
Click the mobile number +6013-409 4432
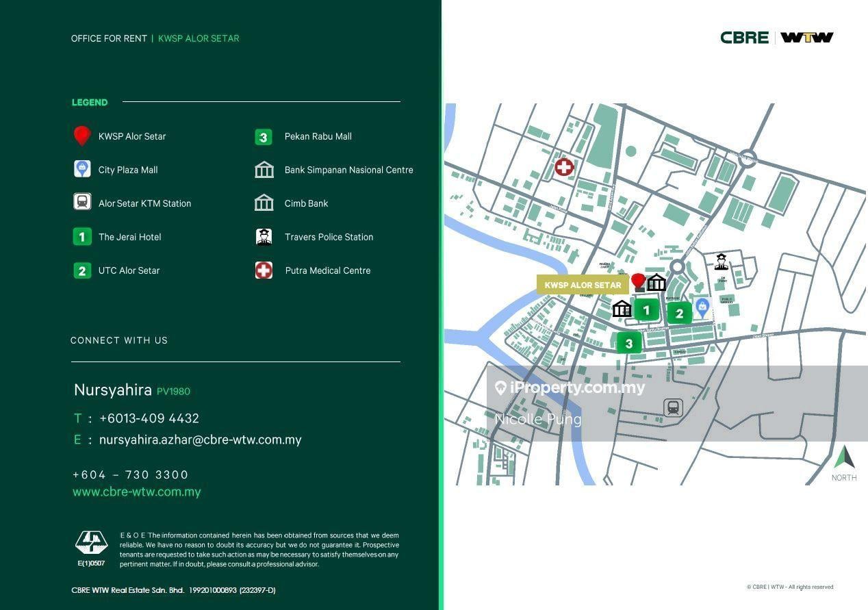pos(149,418)
